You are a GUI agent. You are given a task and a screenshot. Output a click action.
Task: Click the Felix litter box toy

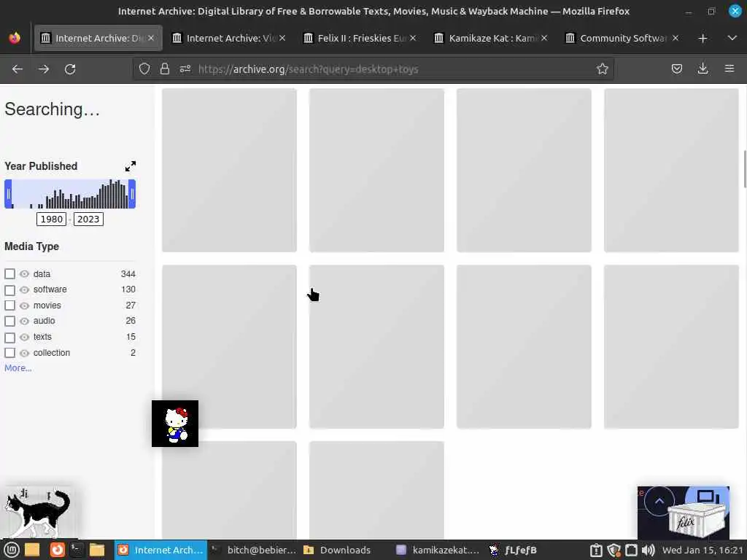coord(696,521)
